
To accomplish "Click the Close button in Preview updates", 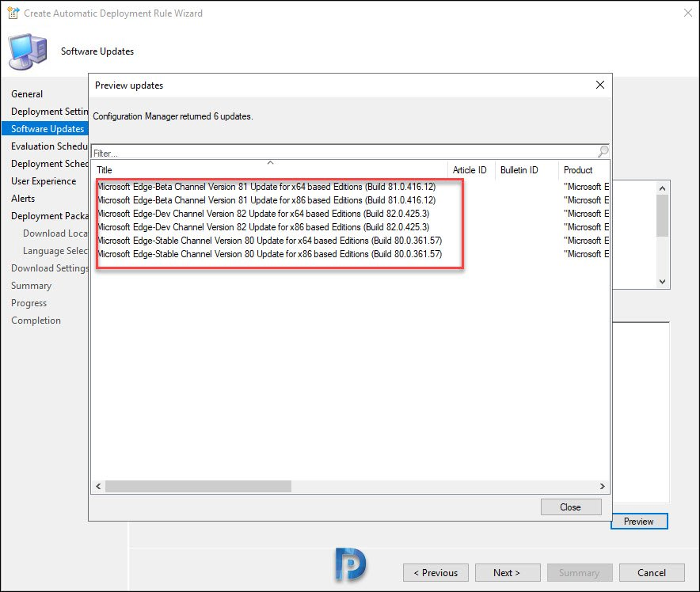I will 571,507.
